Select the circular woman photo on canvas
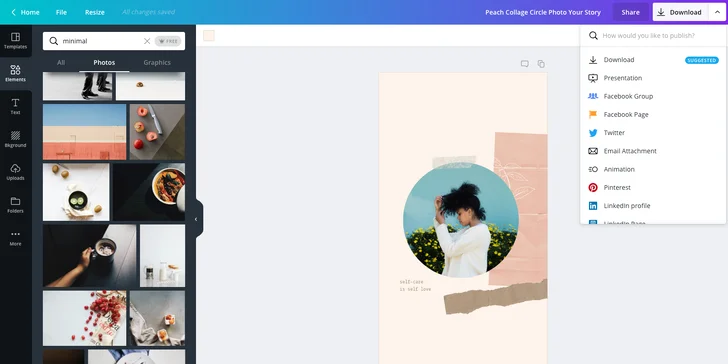This screenshot has width=728, height=364. 461,220
